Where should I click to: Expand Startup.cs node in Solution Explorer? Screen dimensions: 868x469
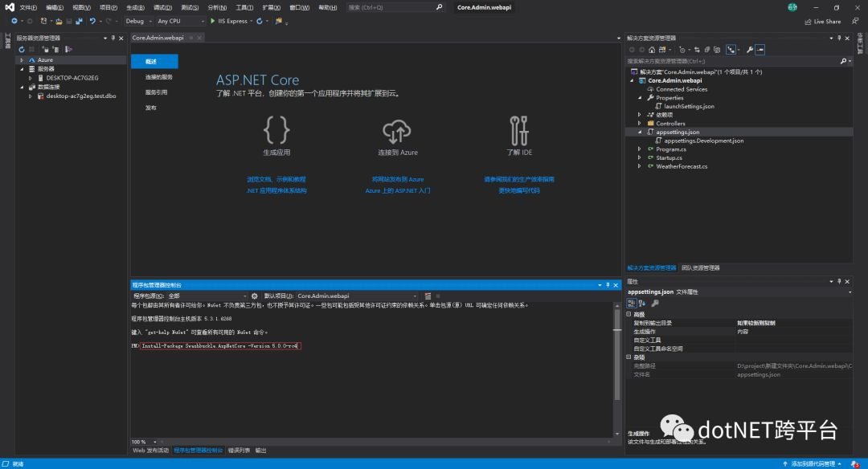coord(640,157)
